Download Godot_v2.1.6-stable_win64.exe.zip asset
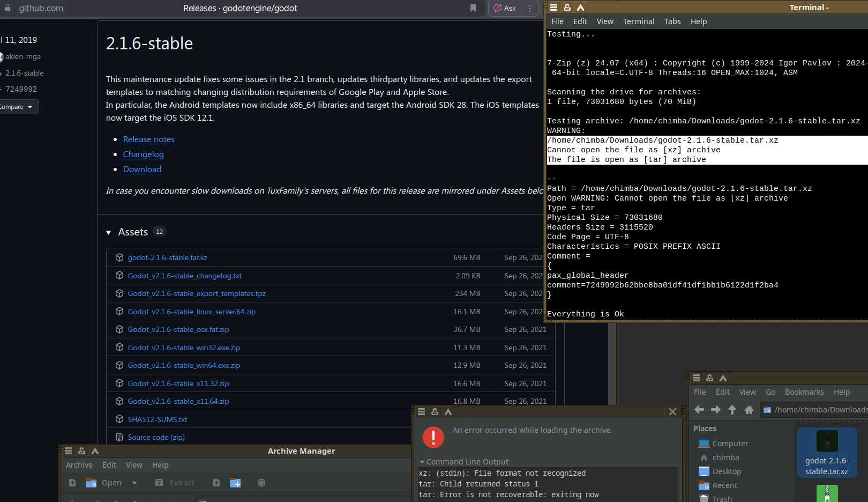 [184, 365]
